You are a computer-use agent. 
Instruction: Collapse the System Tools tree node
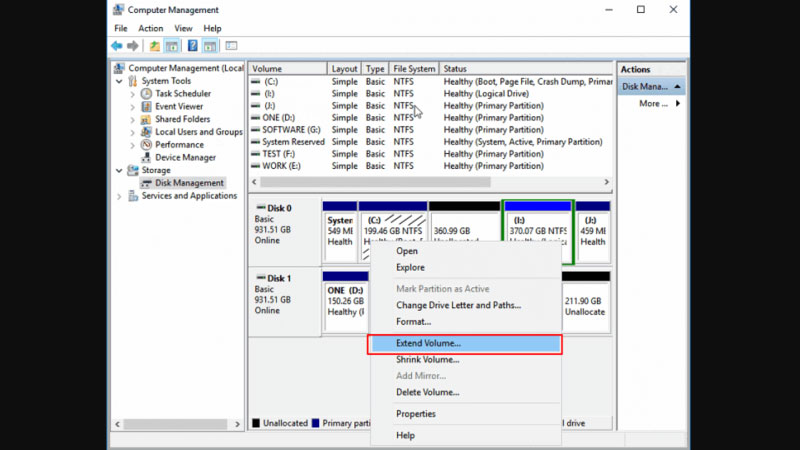pyautogui.click(x=119, y=81)
